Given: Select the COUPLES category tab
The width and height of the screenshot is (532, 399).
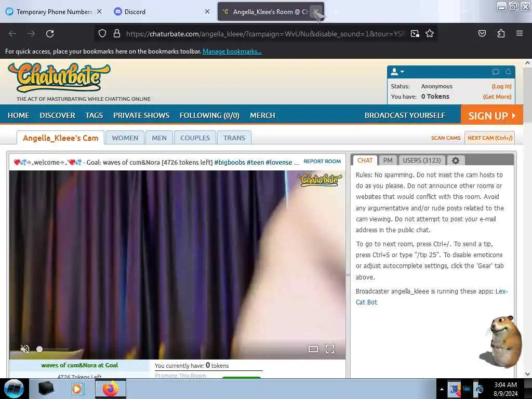Looking at the screenshot, I should pyautogui.click(x=195, y=138).
